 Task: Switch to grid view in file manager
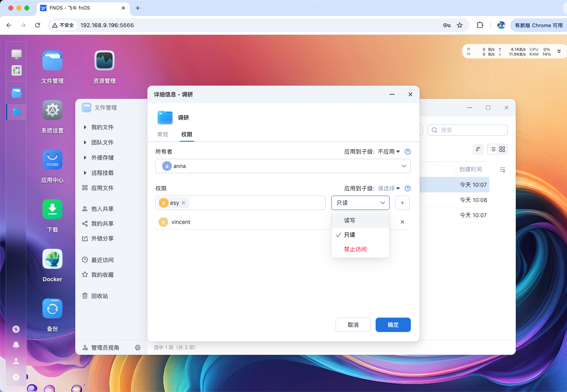coord(502,149)
